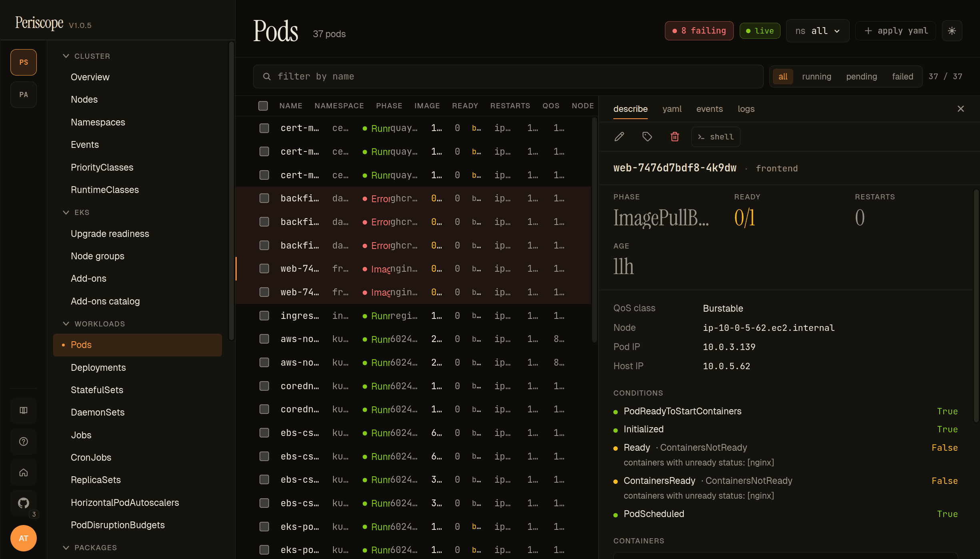The image size is (980, 559).
Task: Click the pods table scrollbar
Action: pos(594,230)
